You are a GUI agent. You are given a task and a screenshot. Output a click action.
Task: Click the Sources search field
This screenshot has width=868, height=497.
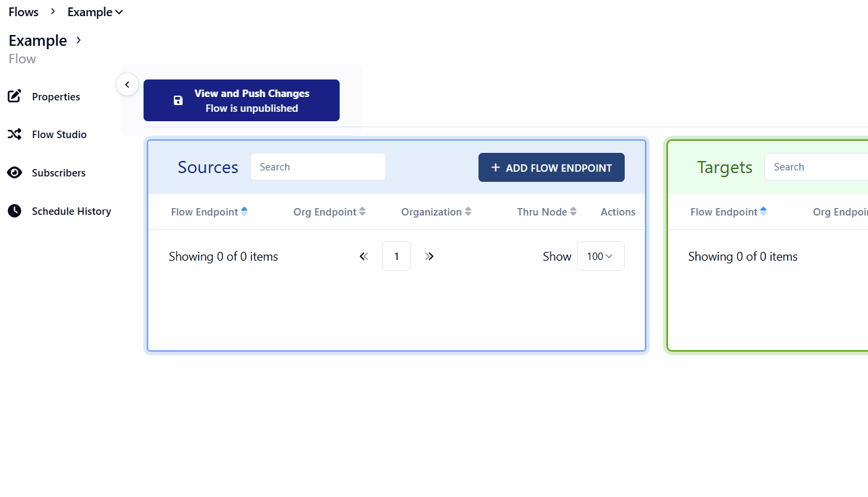click(318, 167)
